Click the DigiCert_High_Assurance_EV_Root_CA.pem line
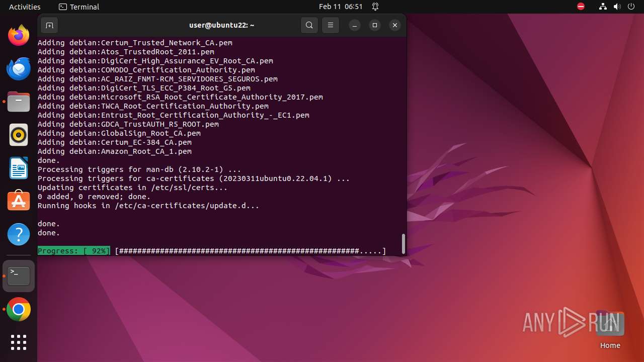Image resolution: width=644 pixels, height=362 pixels. pyautogui.click(x=155, y=61)
